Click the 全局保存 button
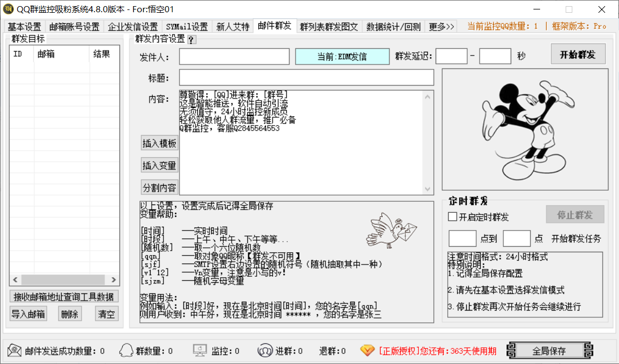619x364 pixels. [x=549, y=351]
